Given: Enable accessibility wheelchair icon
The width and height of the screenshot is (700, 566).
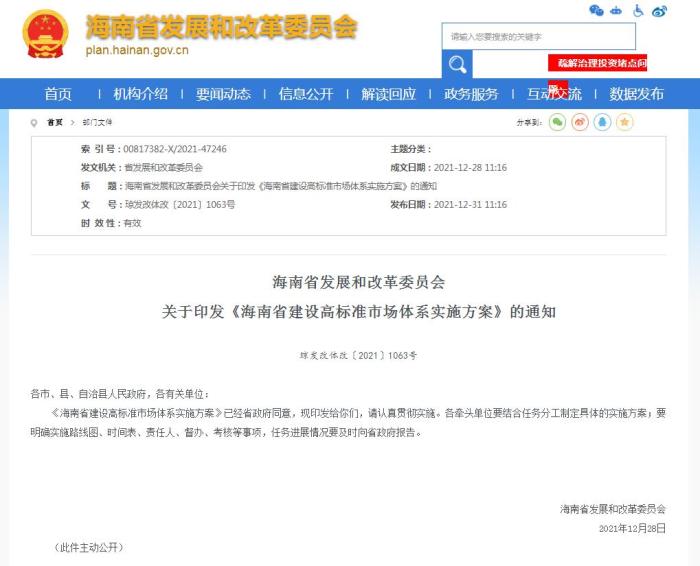Looking at the screenshot, I should tap(638, 10).
